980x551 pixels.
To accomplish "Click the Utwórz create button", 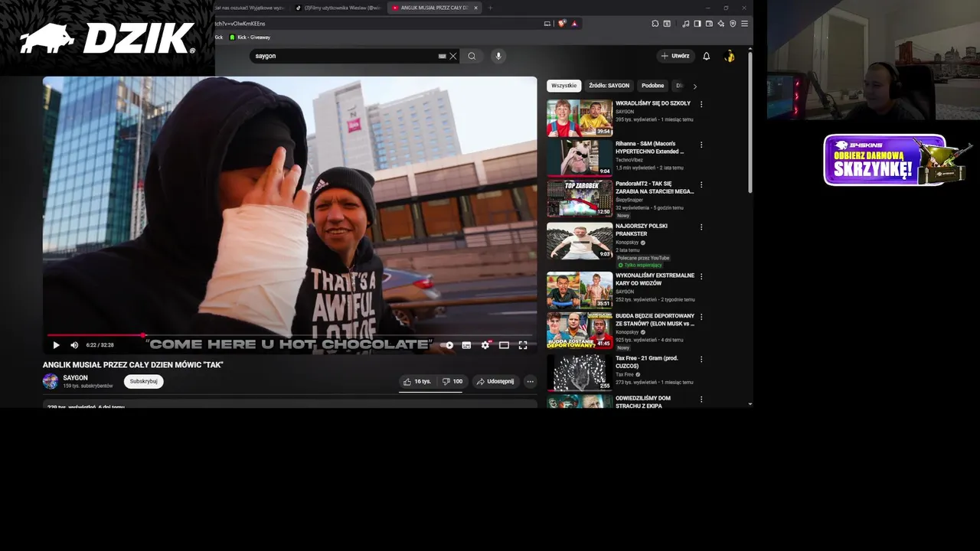I will tap(675, 56).
